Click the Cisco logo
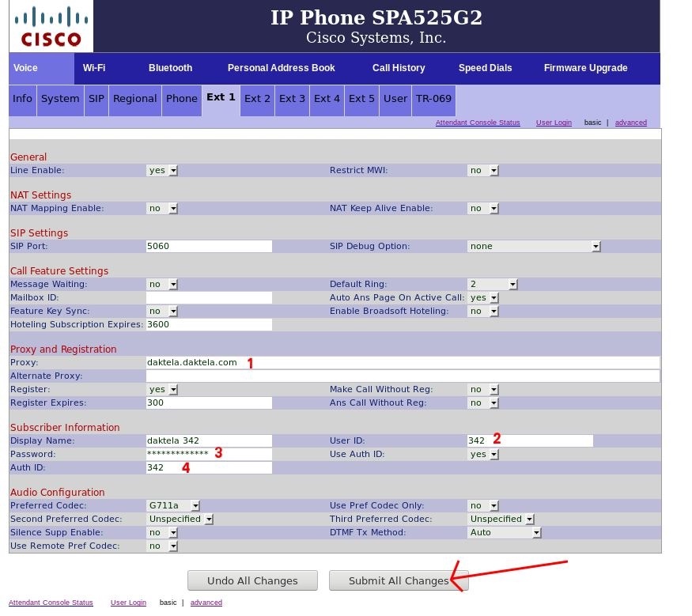Image resolution: width=692 pixels, height=616 pixels. [51, 26]
